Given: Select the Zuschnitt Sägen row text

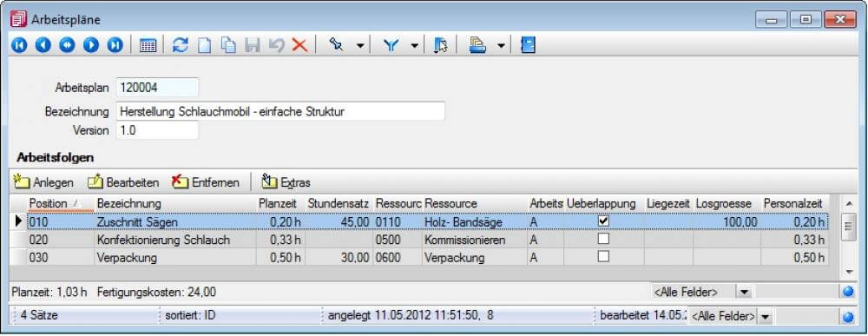Looking at the screenshot, I should coord(137,222).
